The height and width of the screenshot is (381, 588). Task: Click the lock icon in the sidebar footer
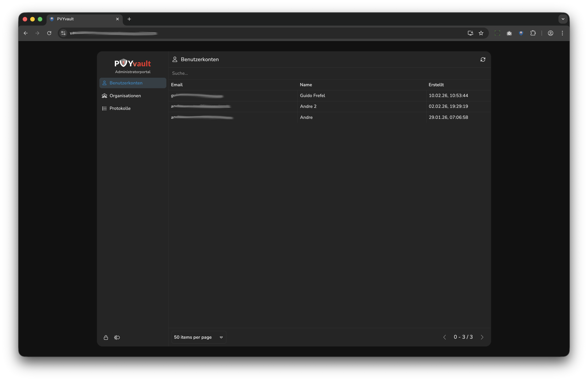pyautogui.click(x=106, y=338)
